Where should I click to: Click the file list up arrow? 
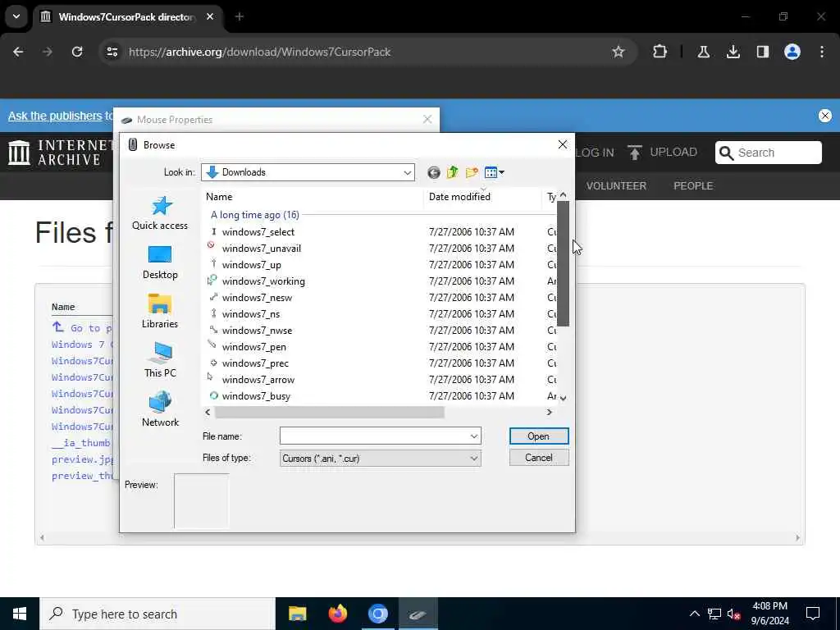tap(563, 195)
